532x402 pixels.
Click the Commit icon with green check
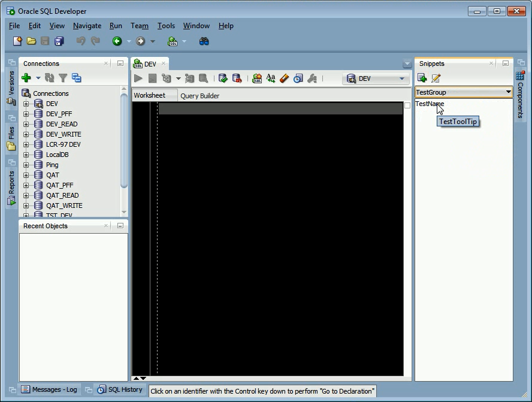tap(223, 78)
